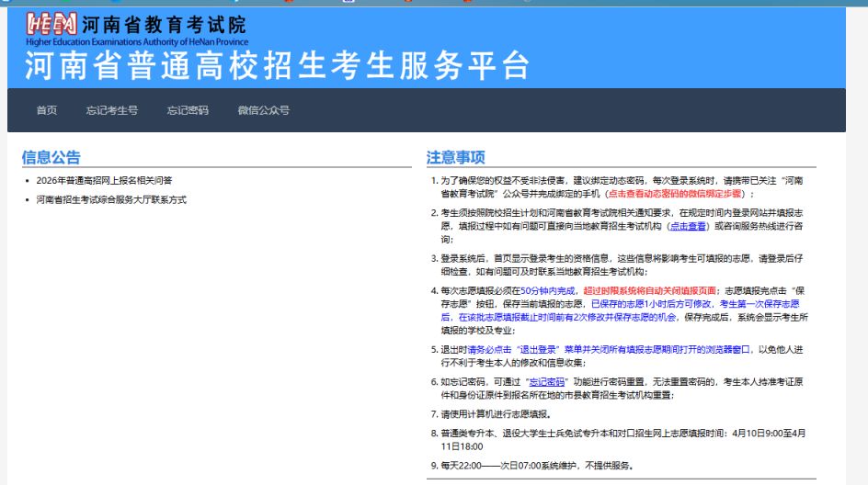Click the 信息公告 section heading

click(x=51, y=157)
